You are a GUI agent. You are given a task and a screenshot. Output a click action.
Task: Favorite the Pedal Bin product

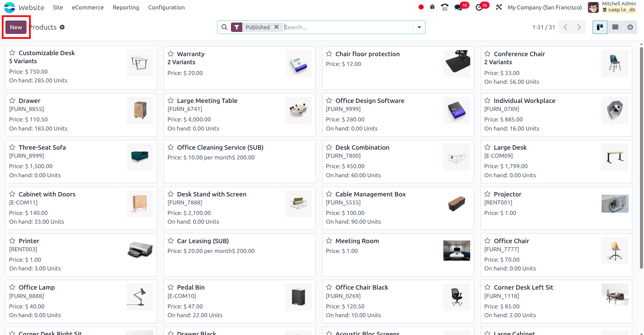point(171,287)
